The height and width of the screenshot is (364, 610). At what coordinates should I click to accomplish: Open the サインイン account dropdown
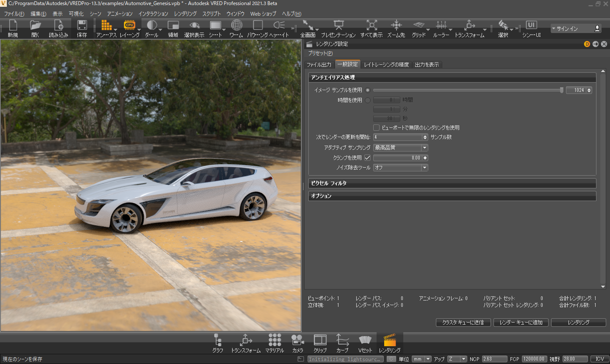576,28
